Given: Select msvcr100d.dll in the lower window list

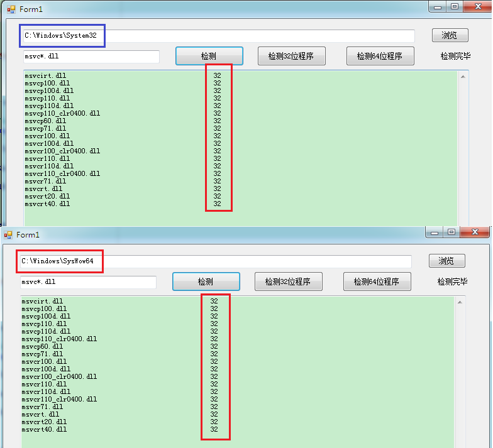Looking at the screenshot, I should click(x=47, y=369).
